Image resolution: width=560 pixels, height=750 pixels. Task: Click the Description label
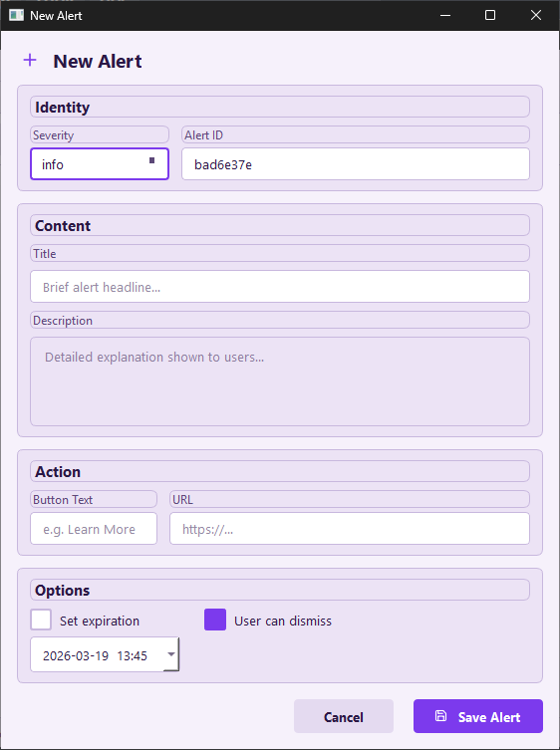(x=280, y=320)
